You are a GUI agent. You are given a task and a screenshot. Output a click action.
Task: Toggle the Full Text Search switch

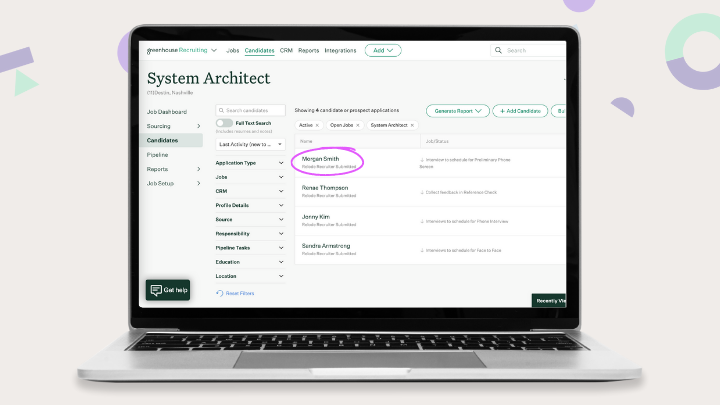pyautogui.click(x=224, y=123)
